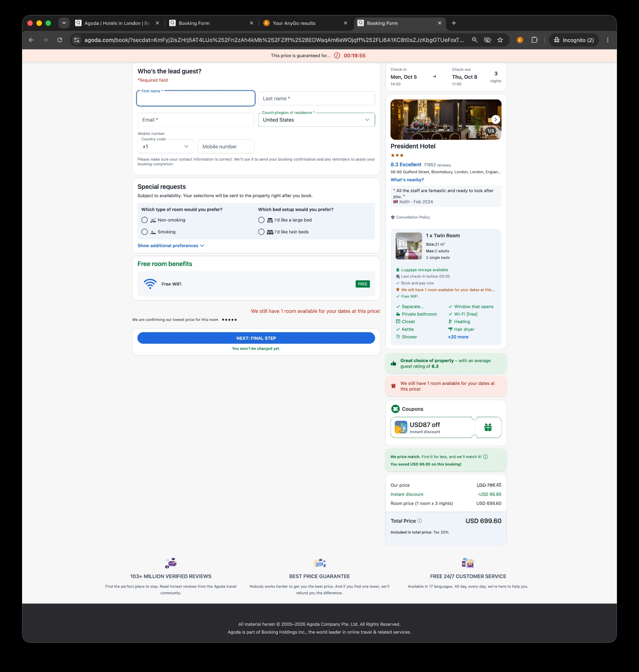This screenshot has height=672, width=639.
Task: Open the Chrome three-dot menu
Action: 608,40
